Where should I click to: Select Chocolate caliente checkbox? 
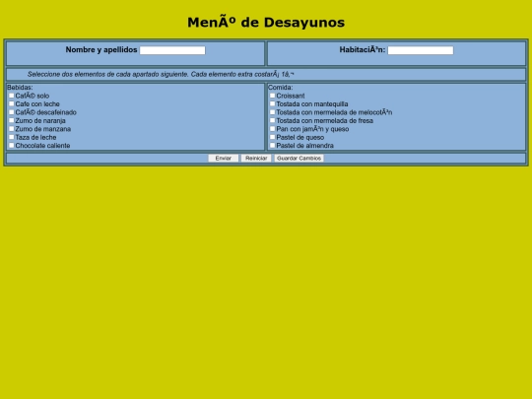[x=12, y=146]
